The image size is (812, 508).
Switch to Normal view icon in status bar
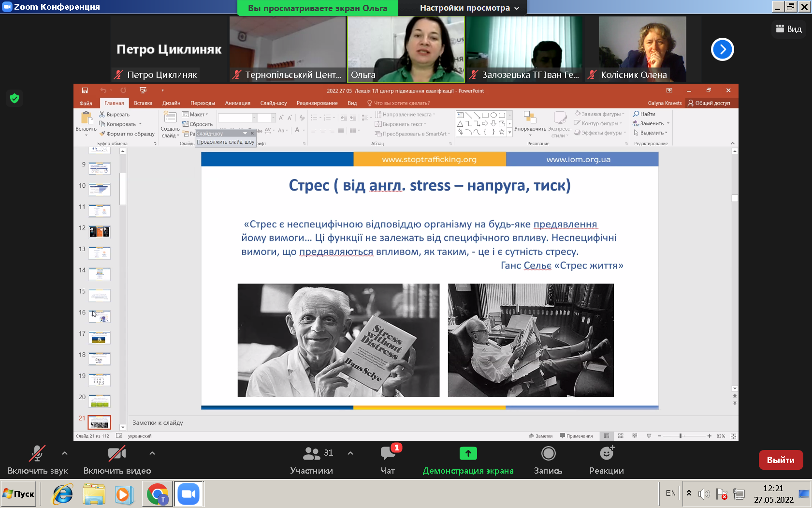(x=607, y=436)
